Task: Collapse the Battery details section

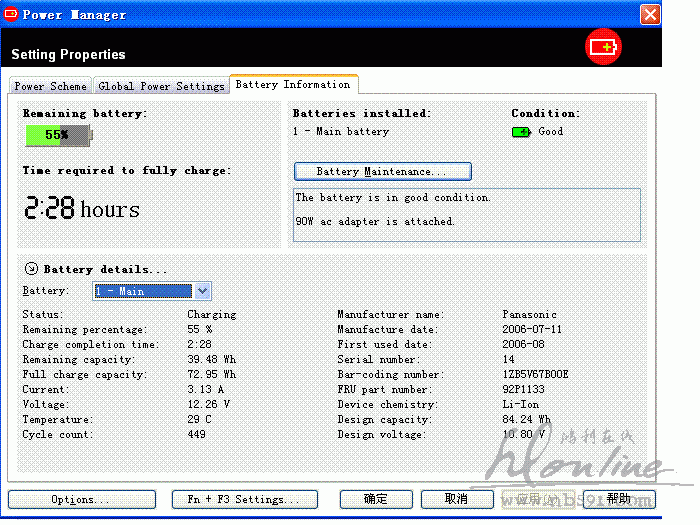Action: point(30,269)
